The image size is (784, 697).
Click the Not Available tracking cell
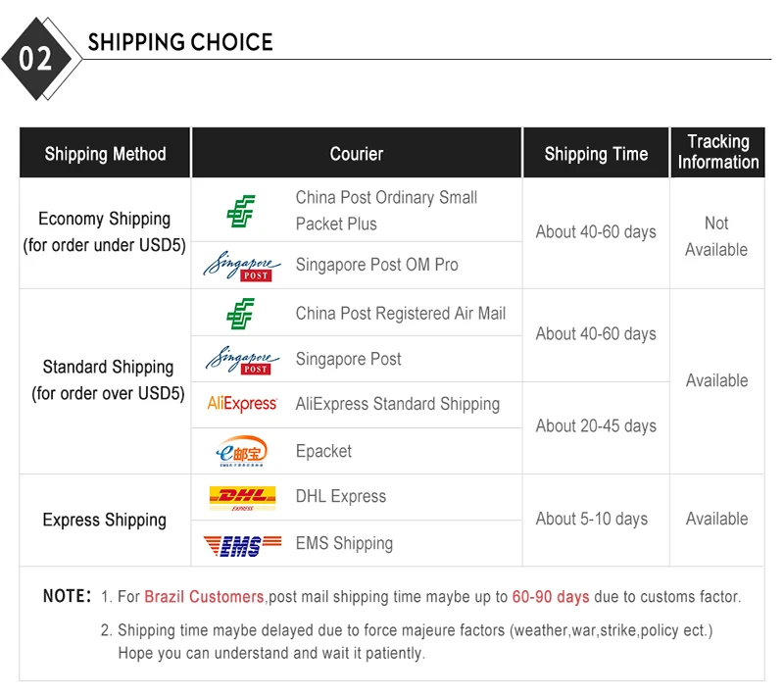[716, 236]
